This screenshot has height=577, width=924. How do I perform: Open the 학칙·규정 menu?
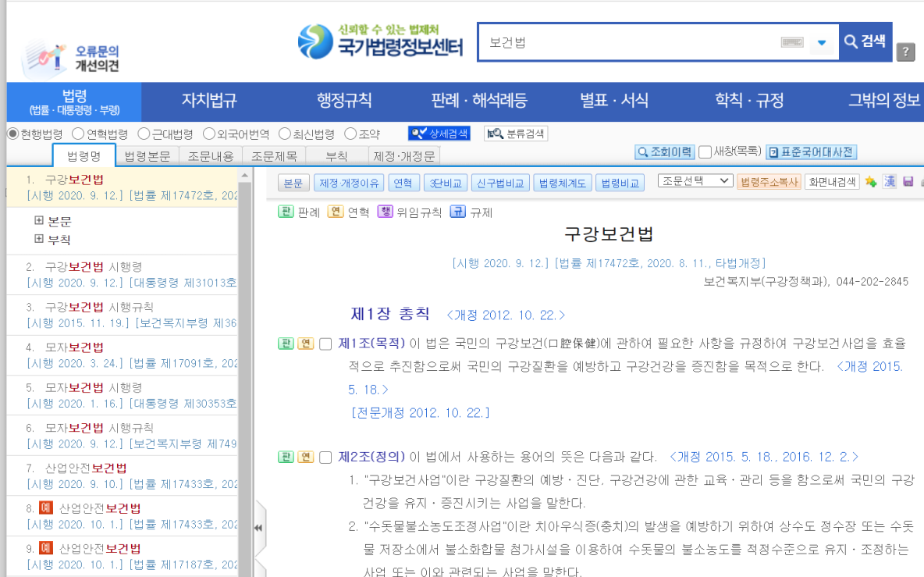pos(749,100)
